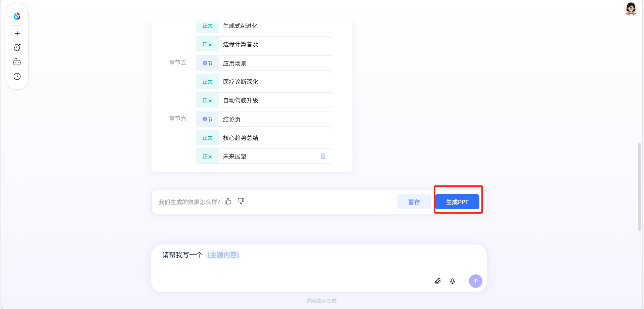Click the 生成PPT button
The height and width of the screenshot is (309, 644).
click(x=457, y=202)
